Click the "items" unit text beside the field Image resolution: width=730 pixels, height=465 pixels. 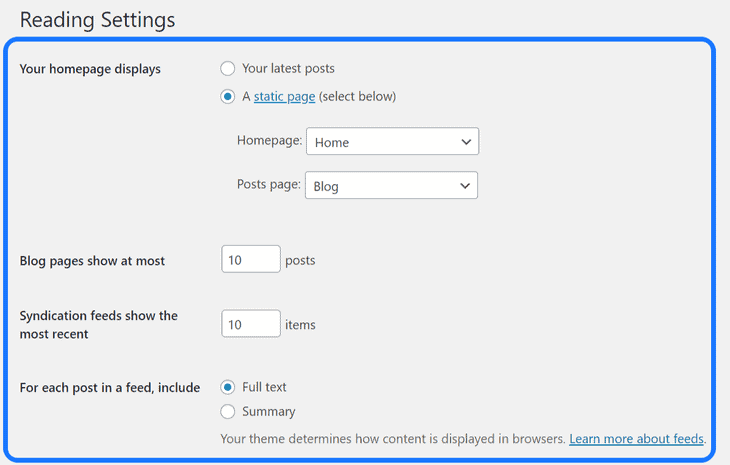300,325
